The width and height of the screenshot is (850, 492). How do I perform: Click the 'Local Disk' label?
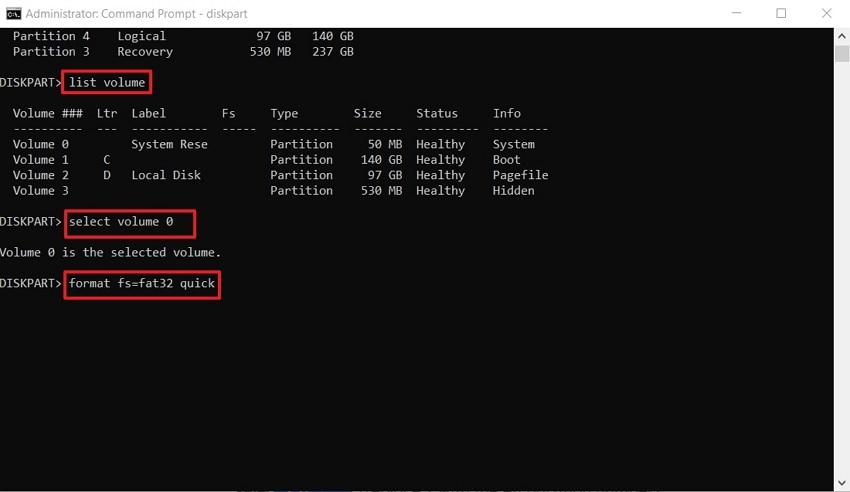(x=166, y=175)
